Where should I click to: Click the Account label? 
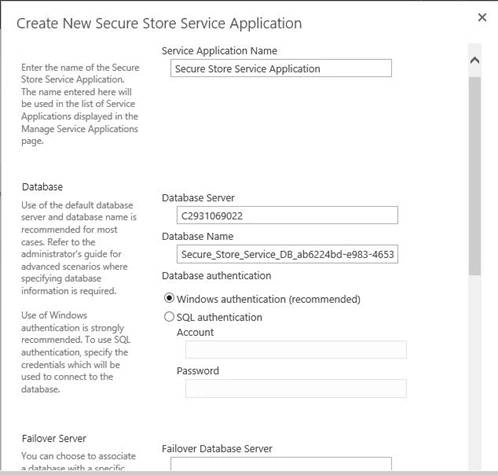[195, 332]
